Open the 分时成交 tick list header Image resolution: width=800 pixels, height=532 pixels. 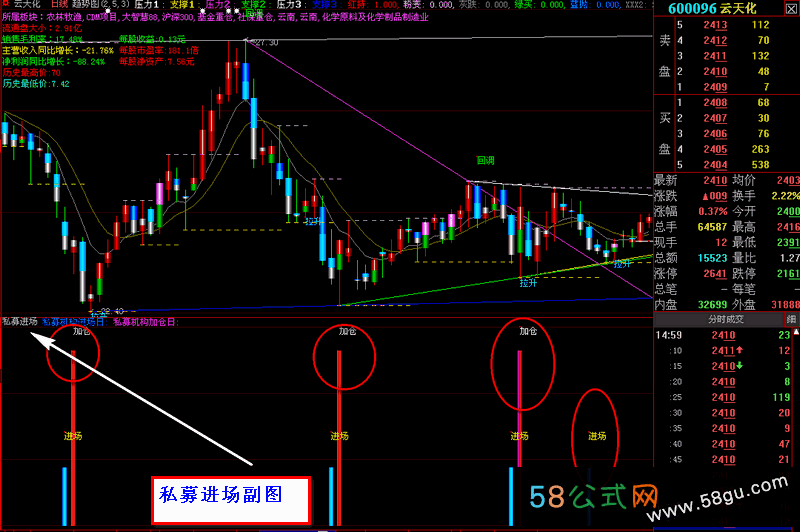[x=726, y=319]
